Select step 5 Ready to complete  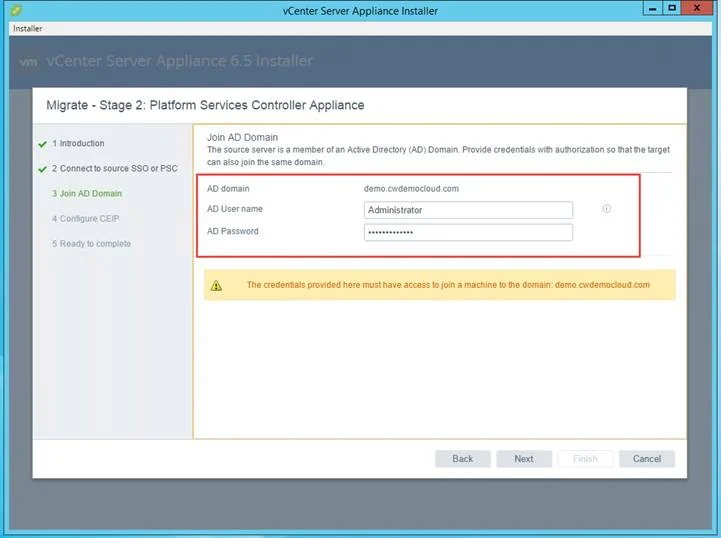[92, 244]
